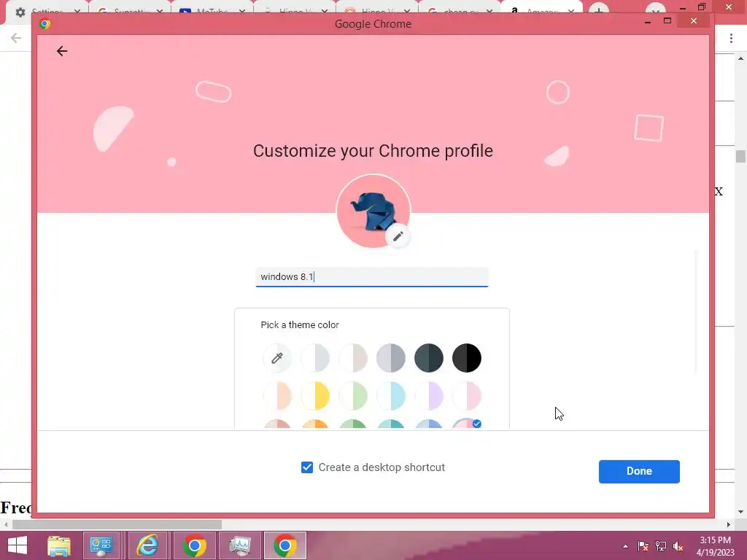Click the scroll-down arrow in the background page

740,512
